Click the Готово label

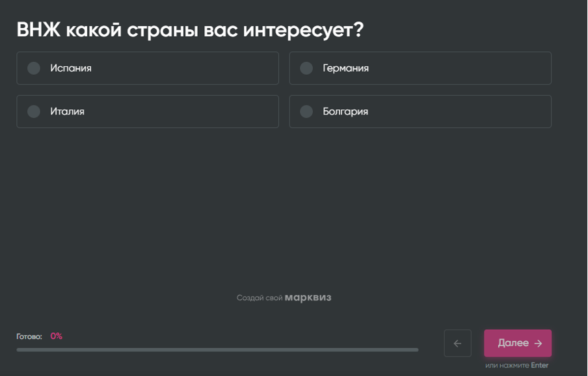tap(28, 336)
